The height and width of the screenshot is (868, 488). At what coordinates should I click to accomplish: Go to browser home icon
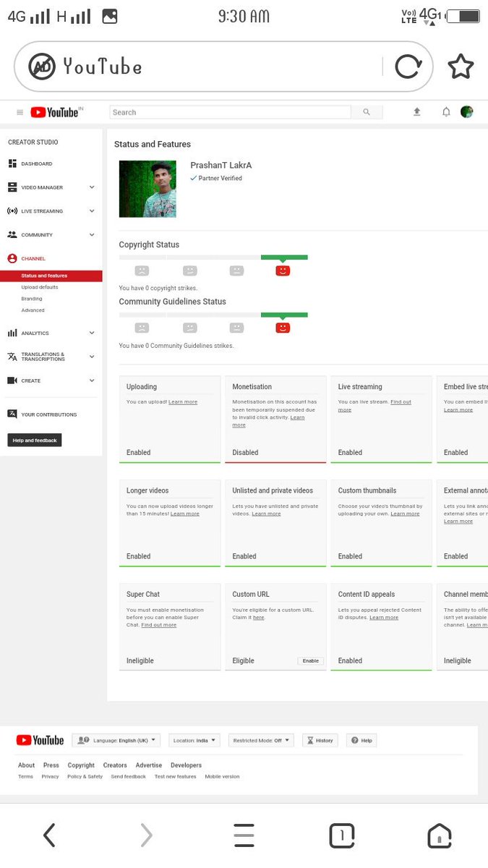(440, 835)
